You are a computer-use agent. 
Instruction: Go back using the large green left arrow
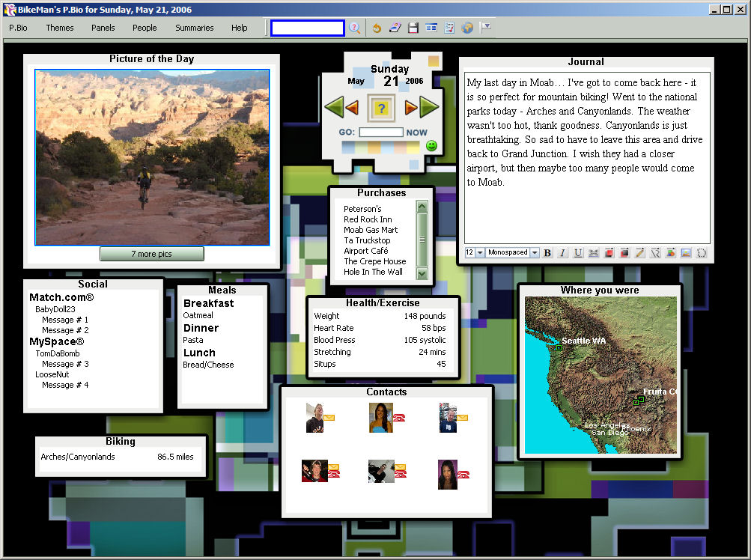(334, 108)
